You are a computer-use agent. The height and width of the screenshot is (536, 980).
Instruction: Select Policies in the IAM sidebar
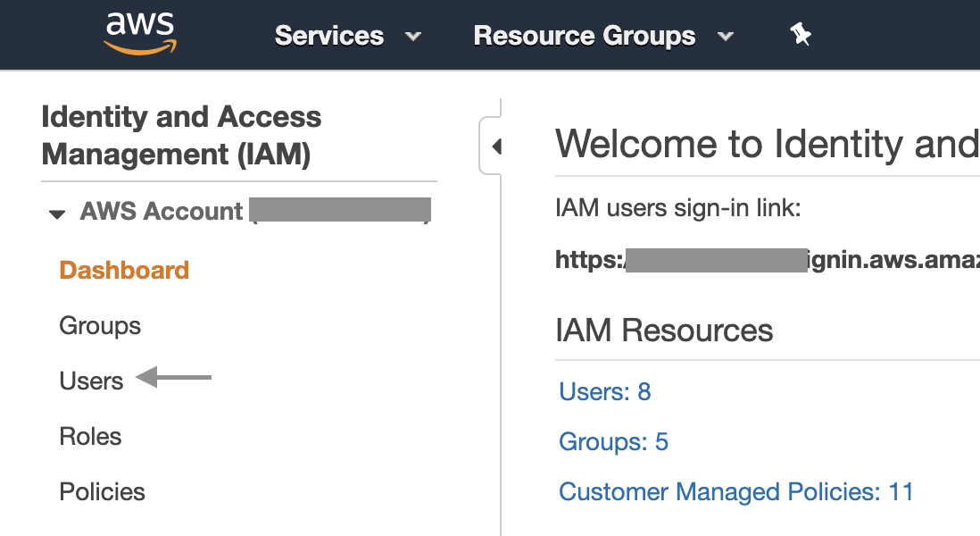pos(102,491)
